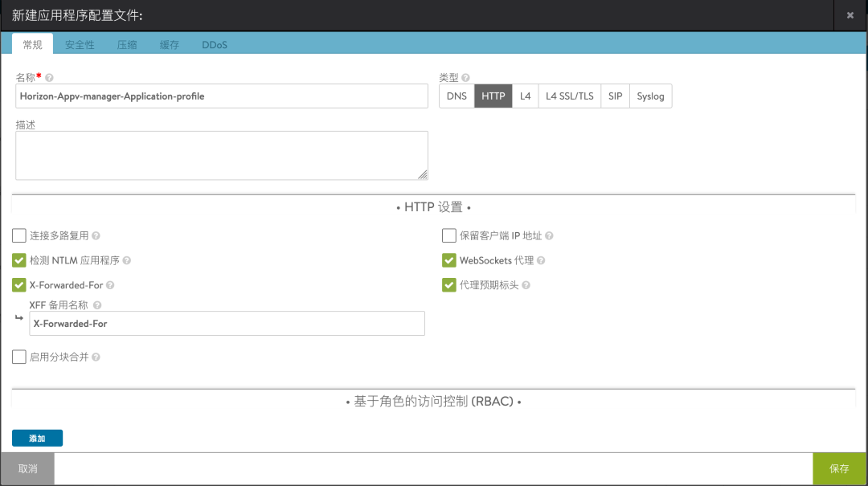868x486 pixels.
Task: Show help for 检测 NTLM 应用程序
Action: click(127, 261)
